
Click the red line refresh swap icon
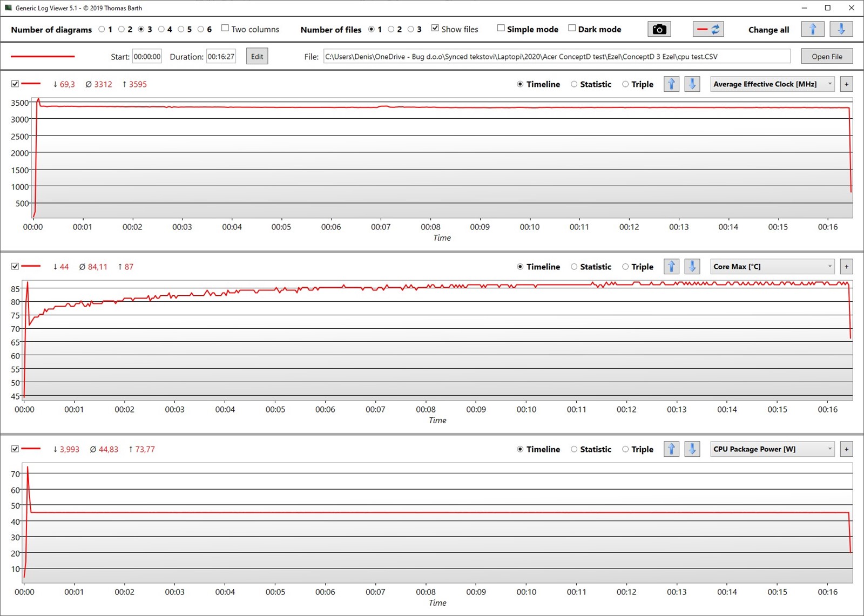click(x=708, y=29)
